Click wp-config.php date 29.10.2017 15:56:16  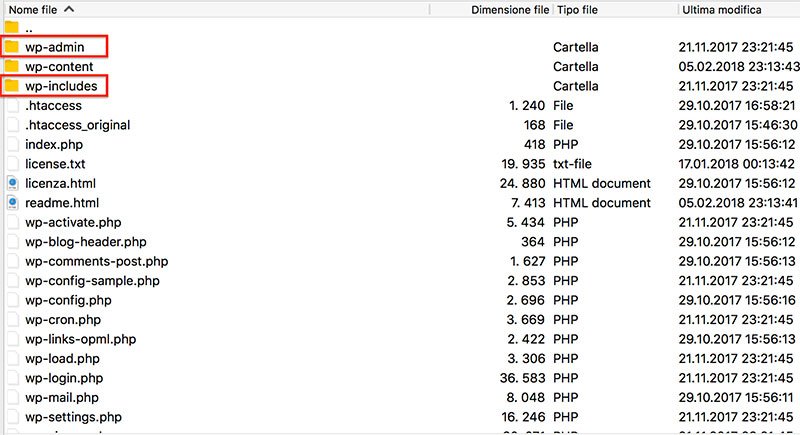click(x=737, y=300)
